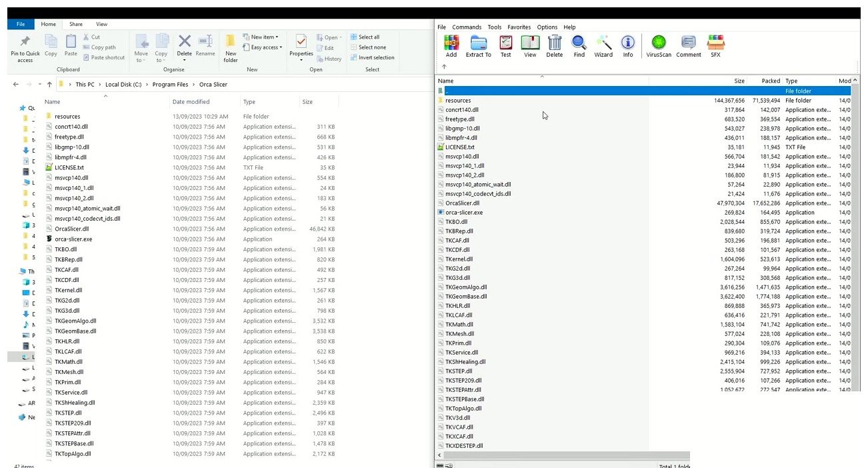The image size is (868, 468).
Task: Click Paste shortcut in Explorer ribbon
Action: point(103,57)
